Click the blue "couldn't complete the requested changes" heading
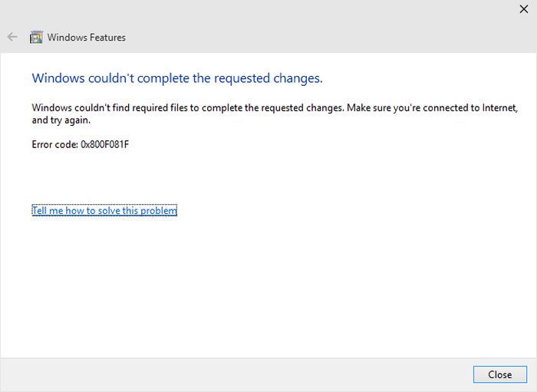Viewport: 537px width, 392px height. 177,77
